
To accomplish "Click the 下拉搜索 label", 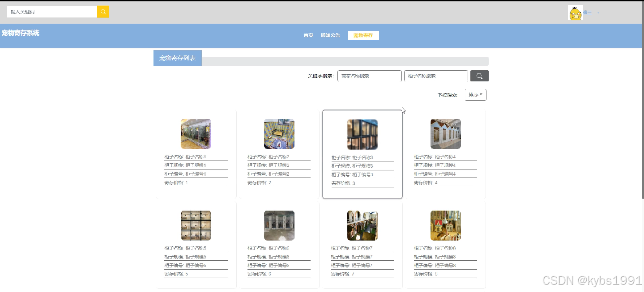I will pyautogui.click(x=448, y=95).
